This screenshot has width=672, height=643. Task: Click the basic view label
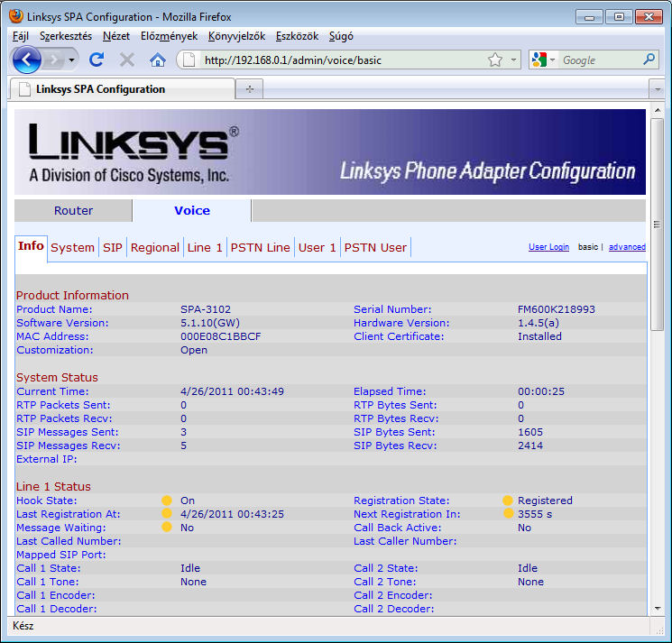click(587, 247)
